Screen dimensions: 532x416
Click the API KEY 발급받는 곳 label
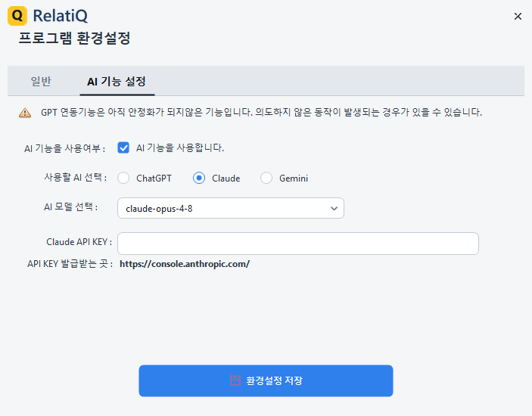[x=70, y=264]
